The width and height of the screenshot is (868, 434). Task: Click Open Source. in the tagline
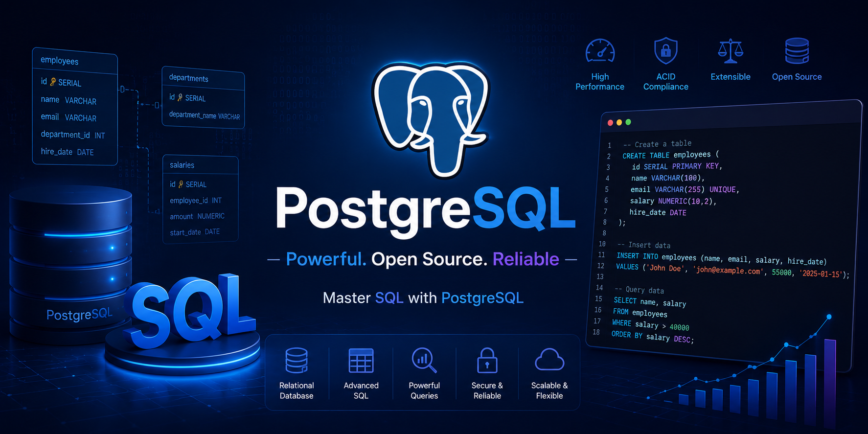point(429,259)
